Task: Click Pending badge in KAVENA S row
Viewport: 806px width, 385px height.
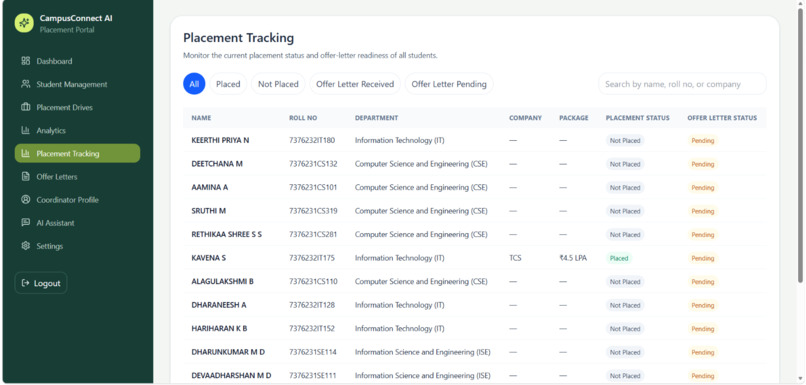Action: [703, 258]
